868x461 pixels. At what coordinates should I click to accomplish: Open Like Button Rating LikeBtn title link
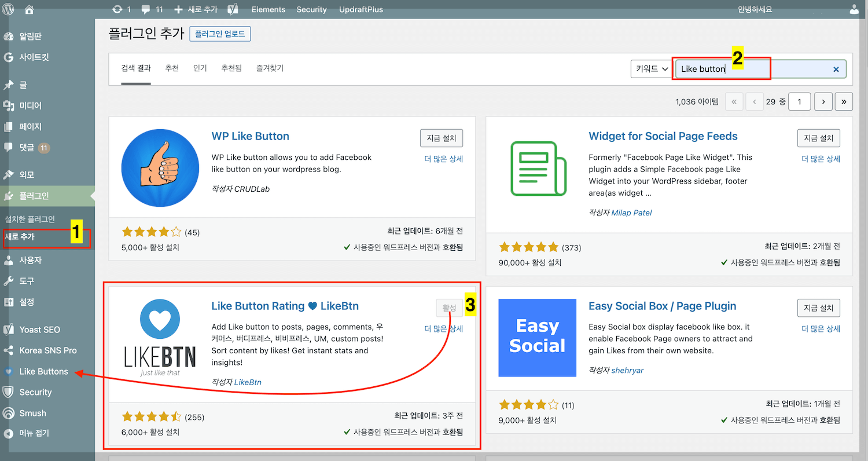point(285,306)
